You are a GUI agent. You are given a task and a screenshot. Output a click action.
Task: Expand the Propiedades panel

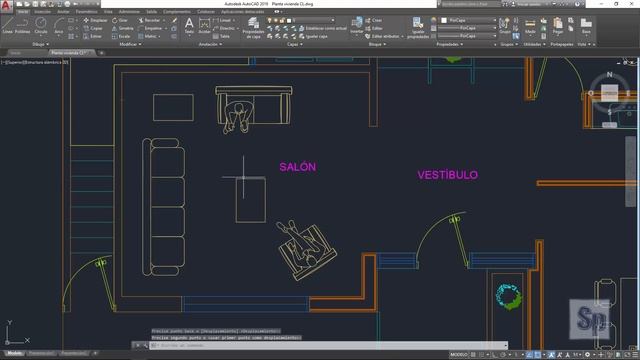click(449, 44)
